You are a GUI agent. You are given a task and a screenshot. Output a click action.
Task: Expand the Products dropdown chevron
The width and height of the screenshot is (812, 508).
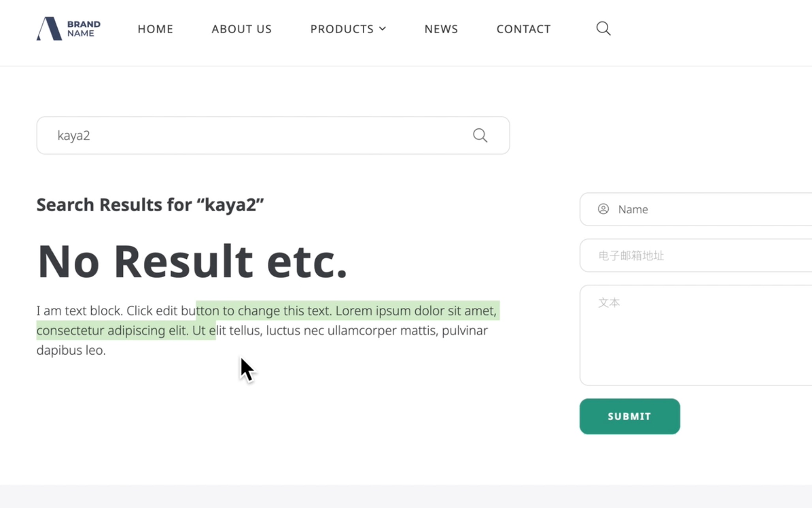click(383, 28)
